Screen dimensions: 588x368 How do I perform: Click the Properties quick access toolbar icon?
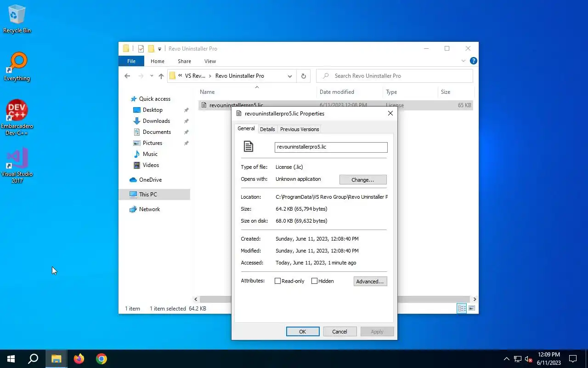click(141, 49)
